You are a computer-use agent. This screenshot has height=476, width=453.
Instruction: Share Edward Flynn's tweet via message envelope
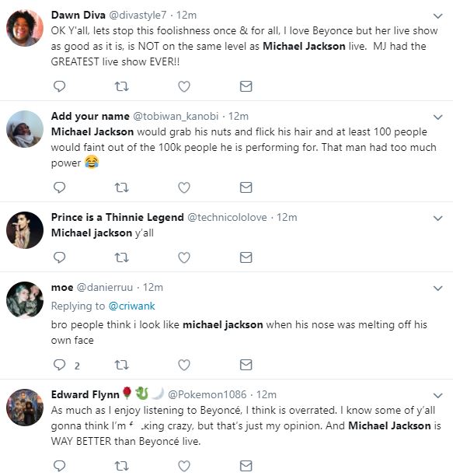click(x=246, y=466)
